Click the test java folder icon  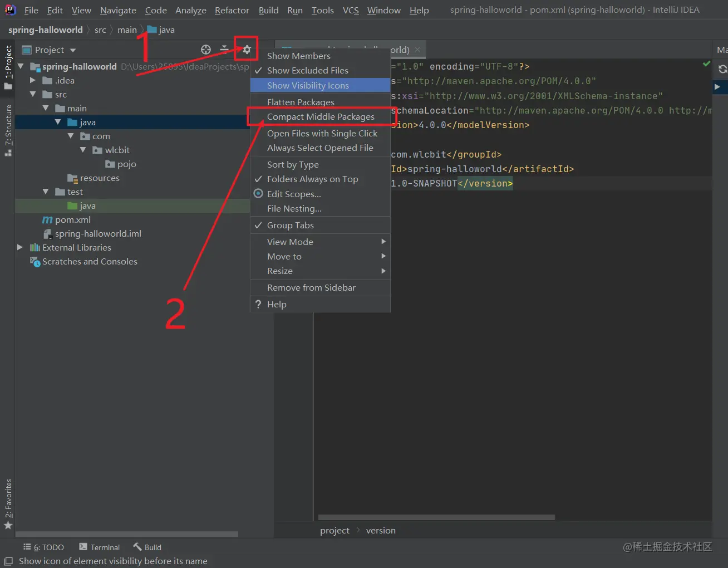72,206
